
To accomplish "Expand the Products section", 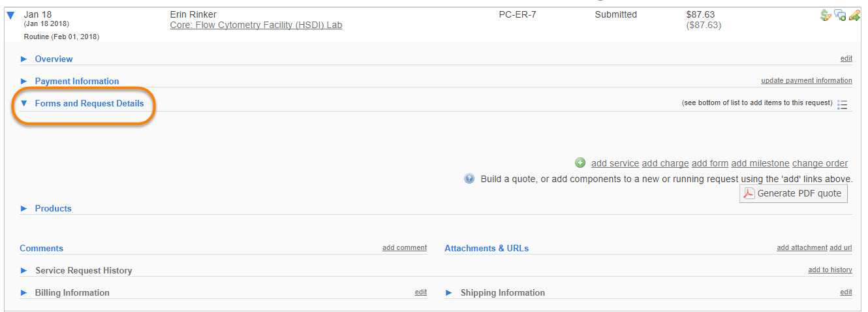I will point(24,209).
